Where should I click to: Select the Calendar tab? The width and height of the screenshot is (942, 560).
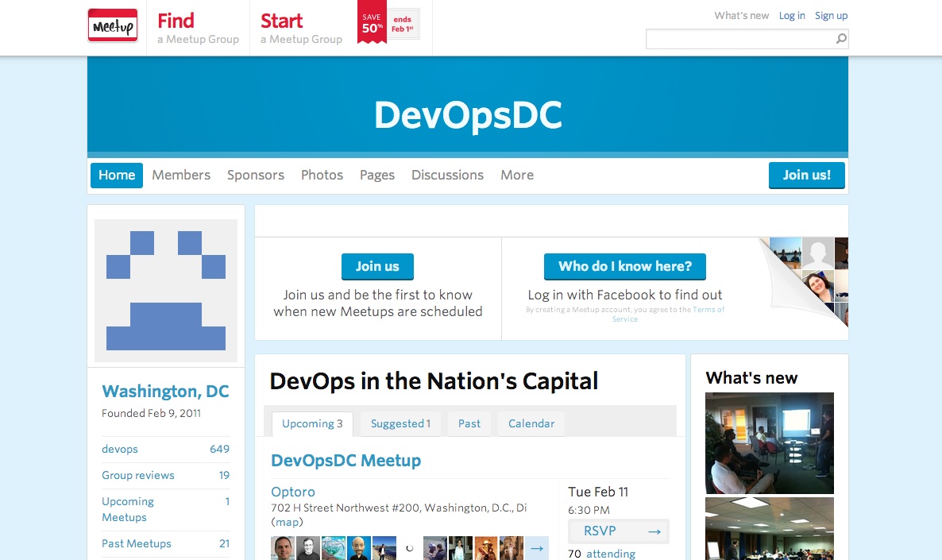pos(531,423)
